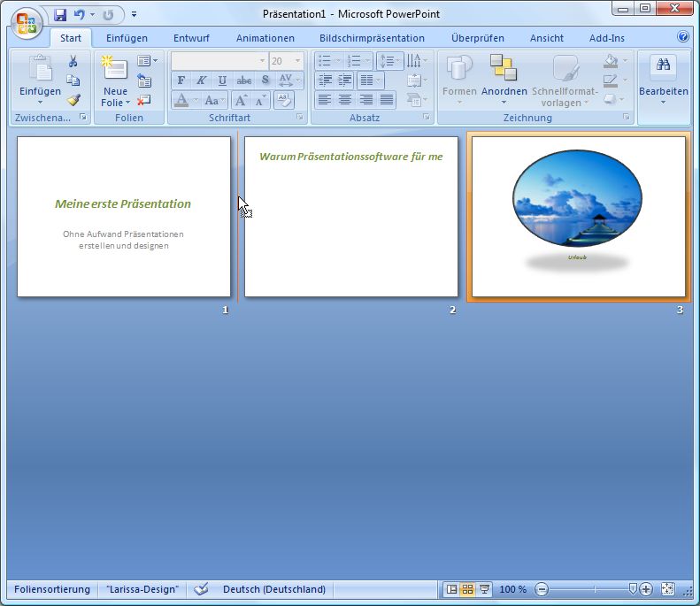This screenshot has height=606, width=700.
Task: Toggle text shadow (S) formatting
Action: click(265, 81)
